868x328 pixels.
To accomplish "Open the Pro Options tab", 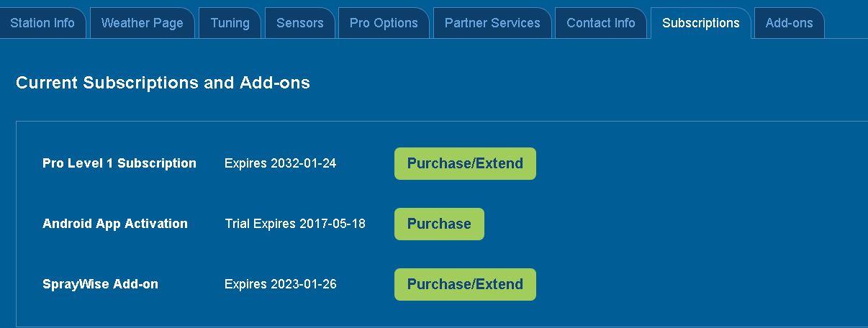I will click(x=384, y=23).
